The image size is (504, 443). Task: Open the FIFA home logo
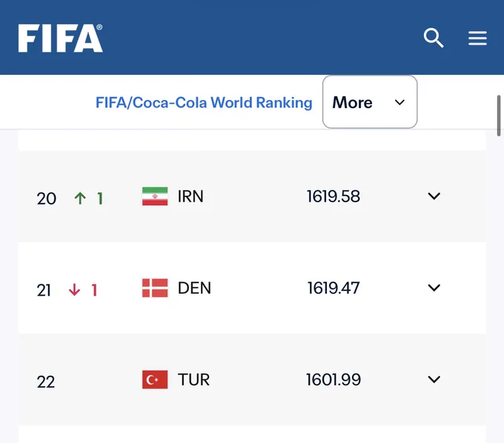(61, 38)
